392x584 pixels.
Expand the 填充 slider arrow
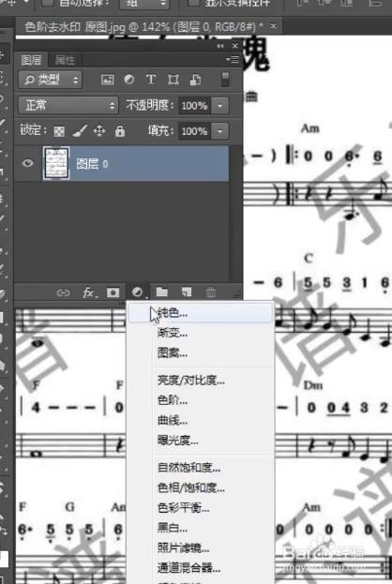(x=219, y=131)
